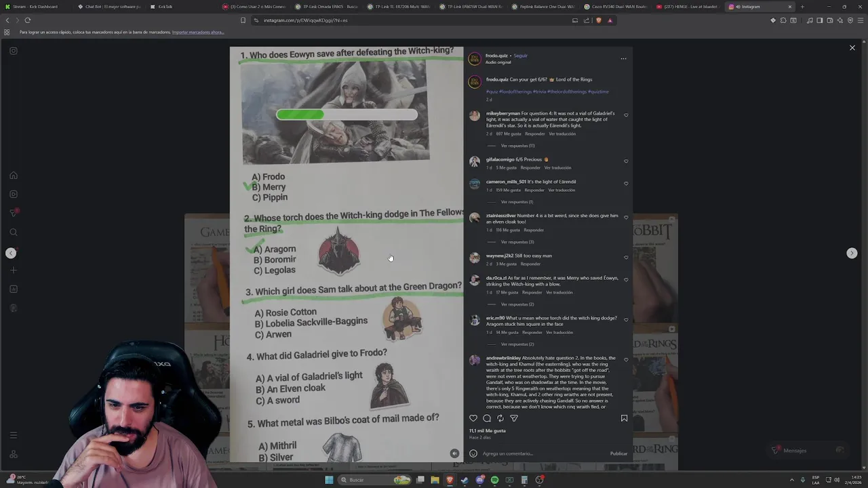Like the post with the heart icon

(473, 418)
